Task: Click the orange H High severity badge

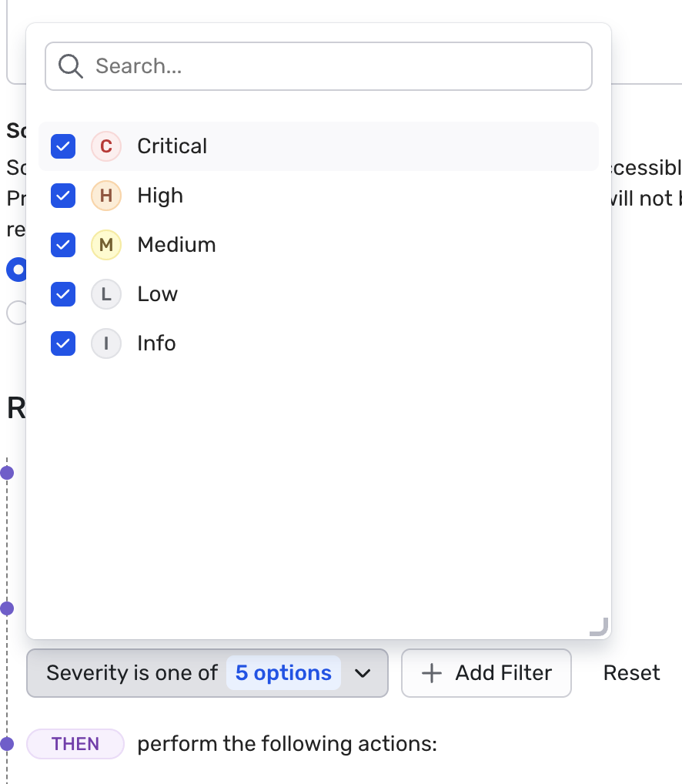Action: coord(106,196)
